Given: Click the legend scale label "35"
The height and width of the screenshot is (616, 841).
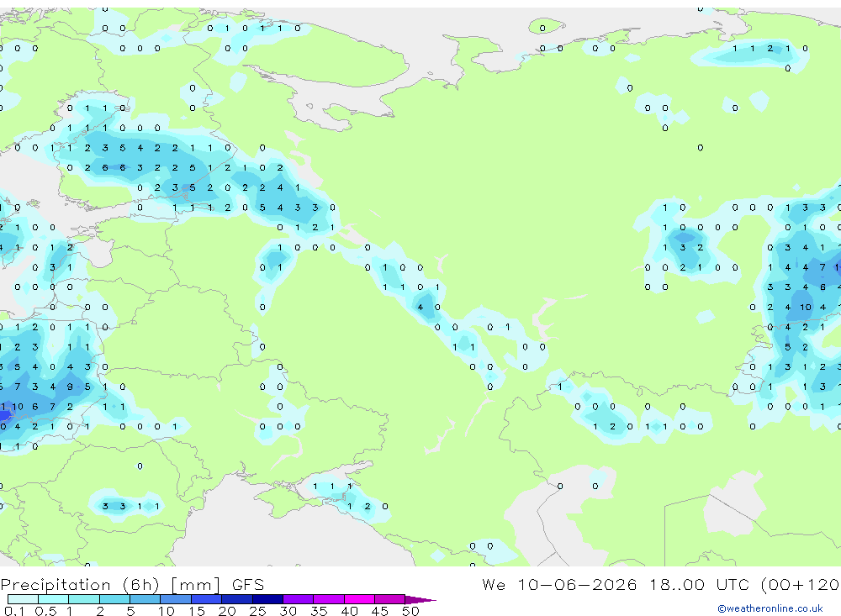Looking at the screenshot, I should click(319, 611).
